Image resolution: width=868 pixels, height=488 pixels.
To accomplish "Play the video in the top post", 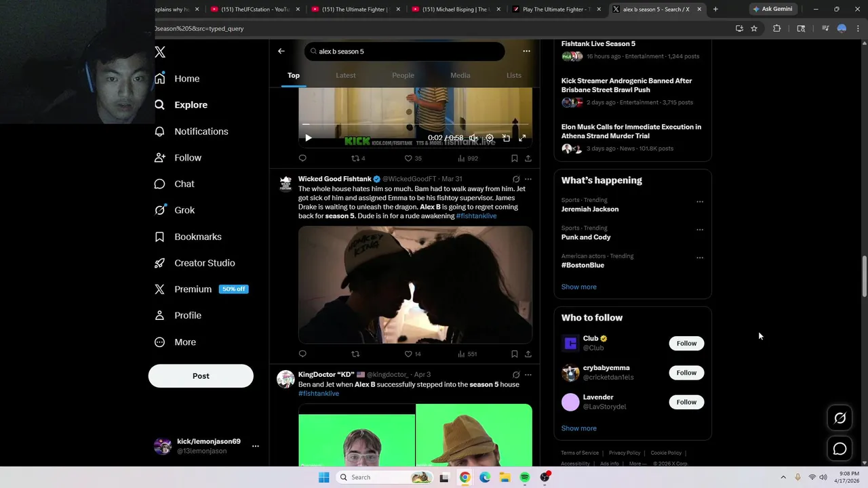I will [308, 138].
